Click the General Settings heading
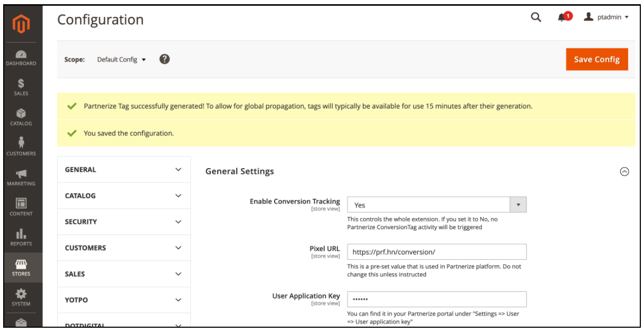The height and width of the screenshot is (333, 644). [x=240, y=171]
